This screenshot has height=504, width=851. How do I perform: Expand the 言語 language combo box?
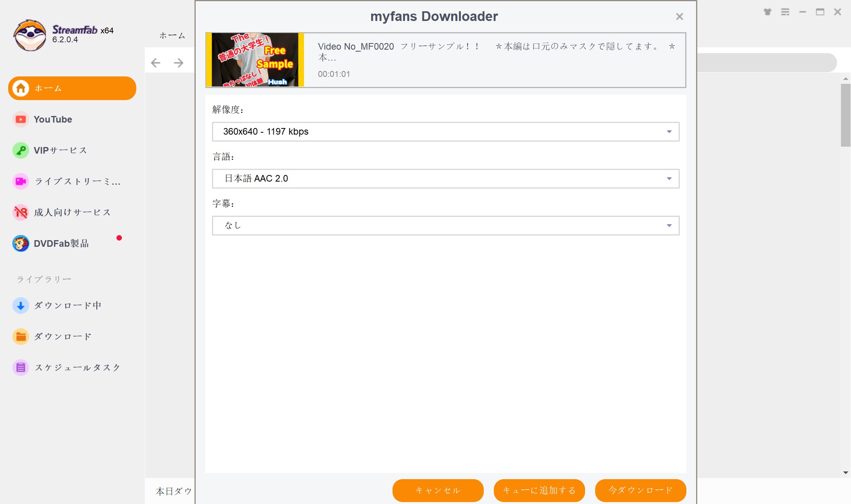coord(446,178)
